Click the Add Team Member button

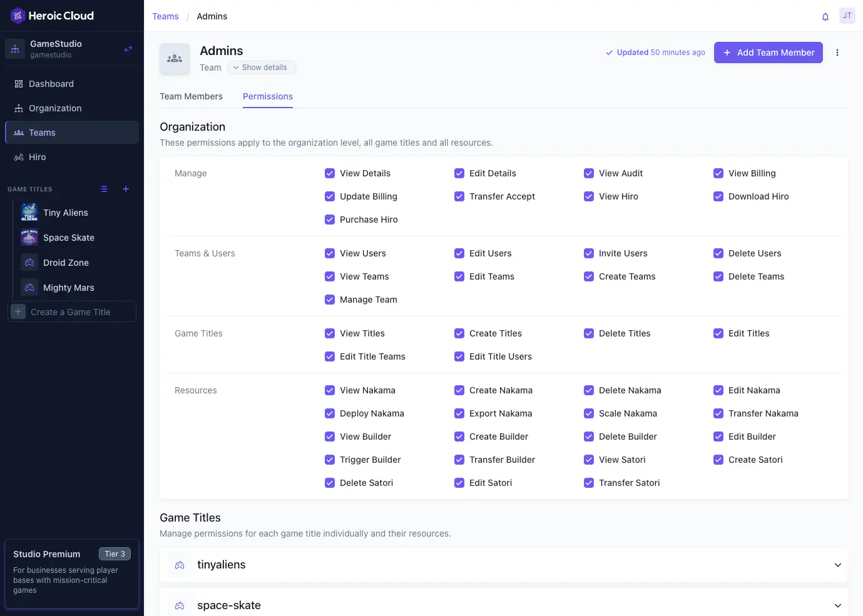[x=768, y=53]
